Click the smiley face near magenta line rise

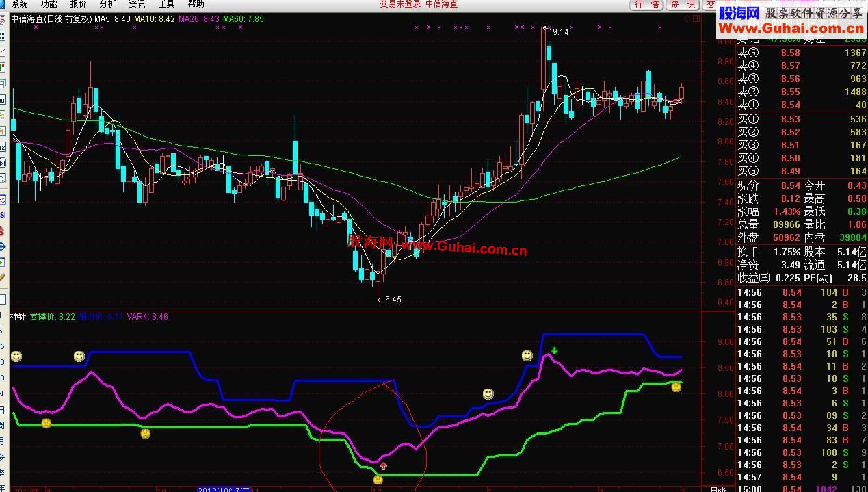click(x=488, y=394)
